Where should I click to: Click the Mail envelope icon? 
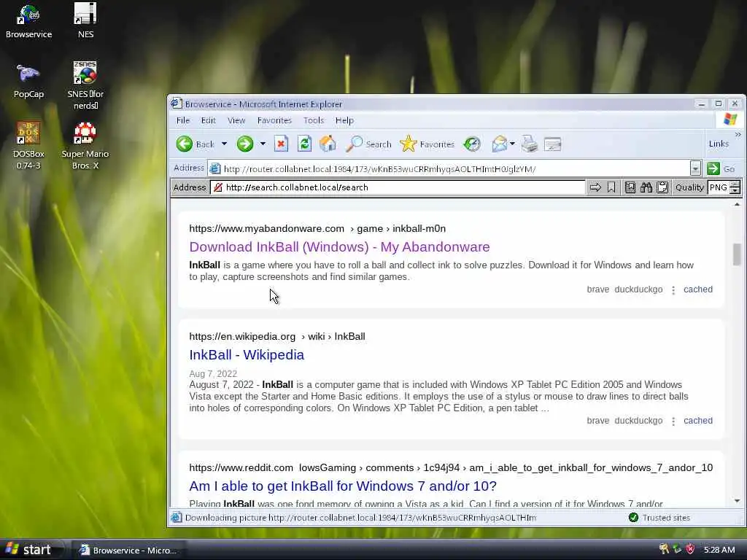[x=499, y=144]
